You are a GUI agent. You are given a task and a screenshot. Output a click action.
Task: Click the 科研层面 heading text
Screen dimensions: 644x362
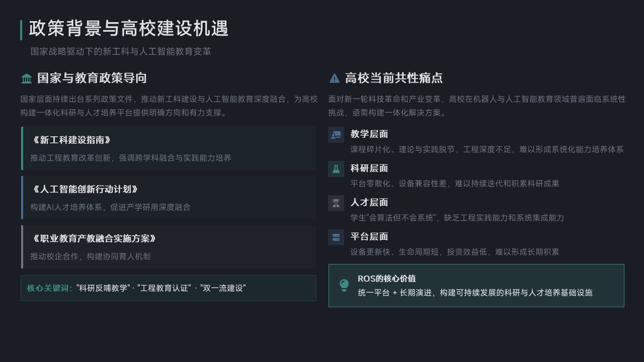pyautogui.click(x=369, y=168)
